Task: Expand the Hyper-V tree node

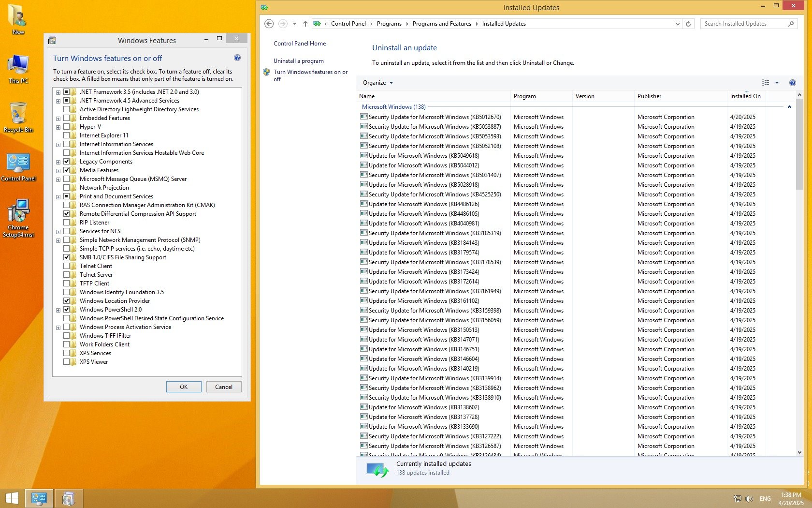Action: pos(58,127)
